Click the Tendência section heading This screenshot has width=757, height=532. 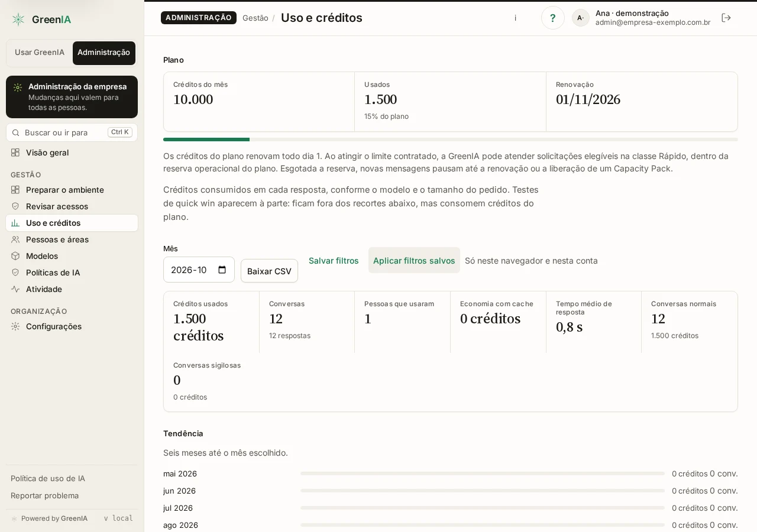(183, 433)
